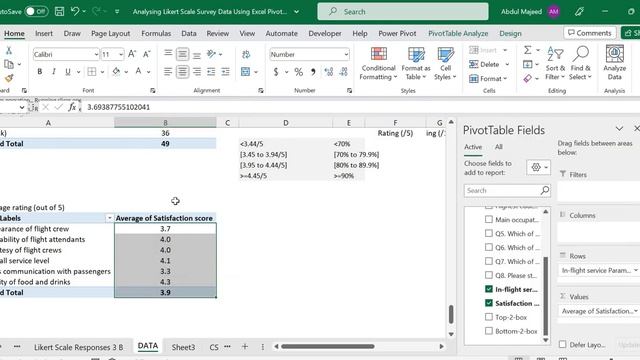Click the Borders icon
The image size is (640, 360).
point(92,72)
